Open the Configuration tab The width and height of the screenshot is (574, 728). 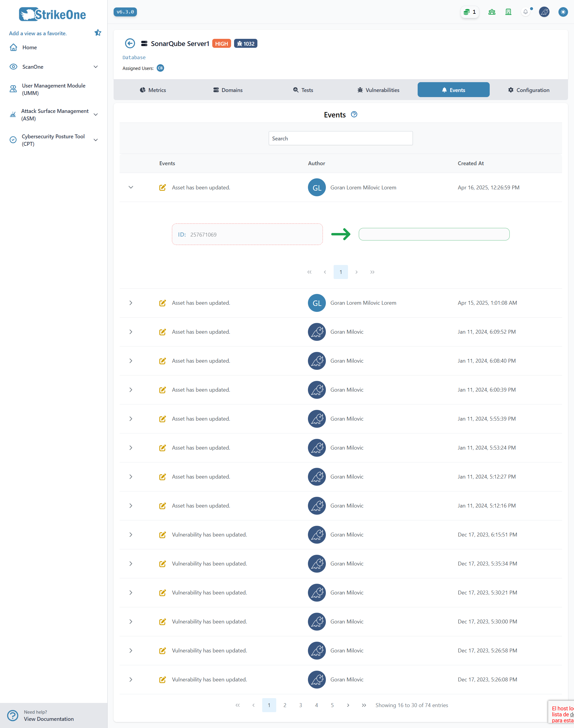pos(528,90)
